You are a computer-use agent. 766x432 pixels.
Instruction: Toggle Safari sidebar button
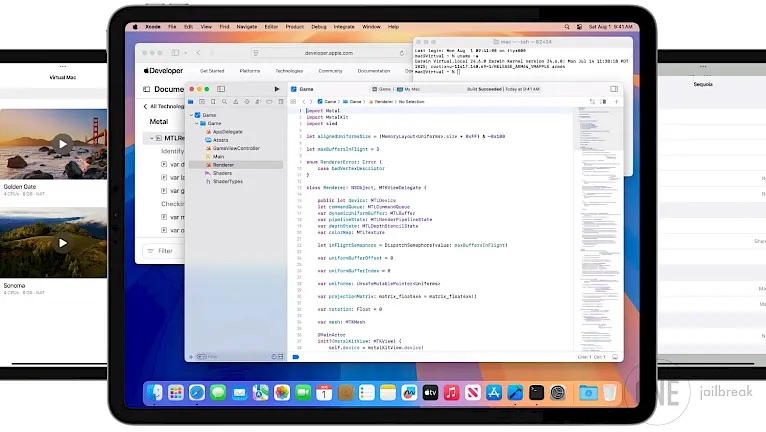[x=175, y=53]
